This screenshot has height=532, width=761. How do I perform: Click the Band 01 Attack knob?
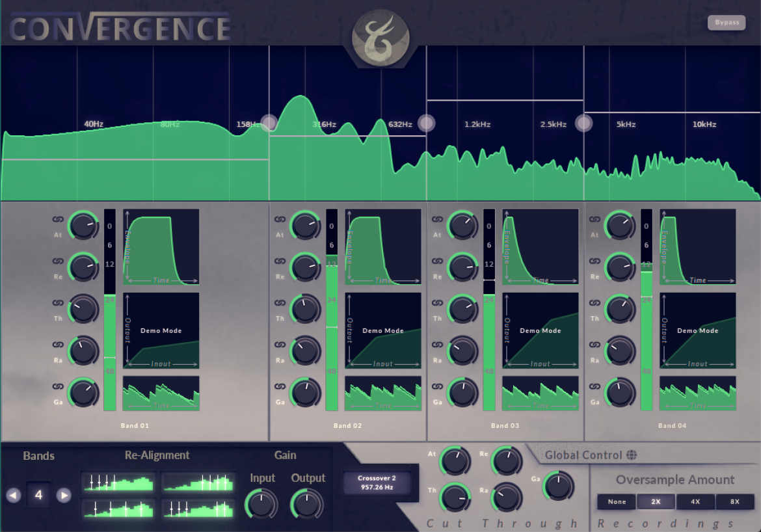[83, 225]
